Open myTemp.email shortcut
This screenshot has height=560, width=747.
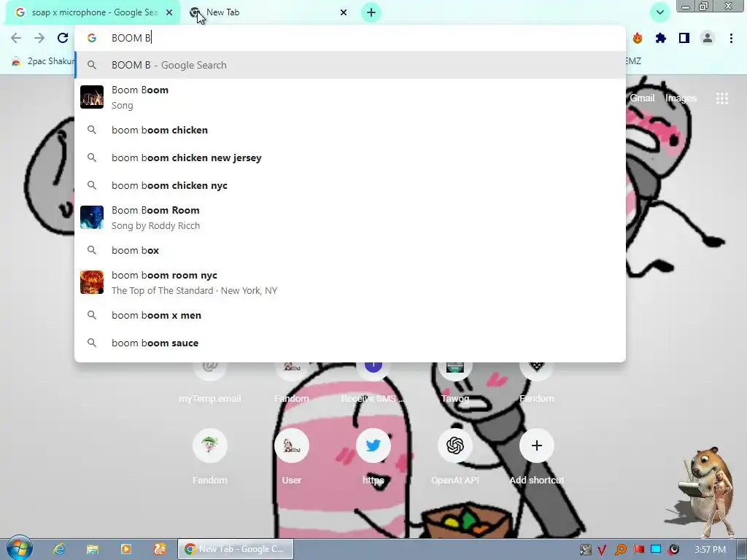209,383
